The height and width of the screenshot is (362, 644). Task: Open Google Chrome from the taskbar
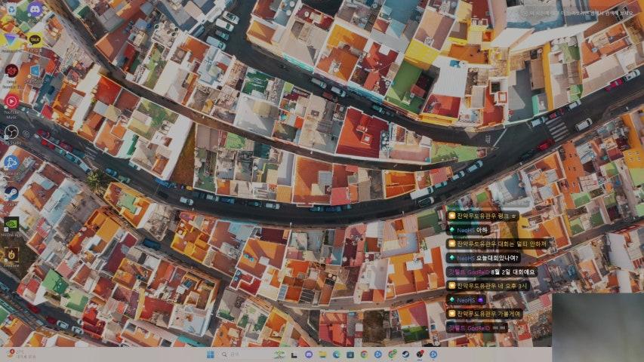tap(365, 354)
